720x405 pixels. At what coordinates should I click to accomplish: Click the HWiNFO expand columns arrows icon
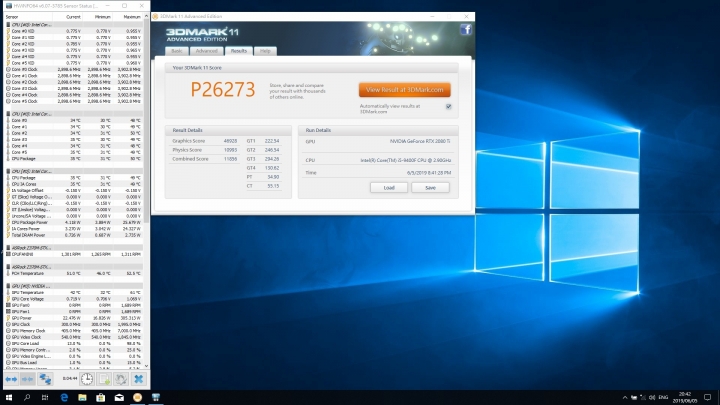point(11,379)
